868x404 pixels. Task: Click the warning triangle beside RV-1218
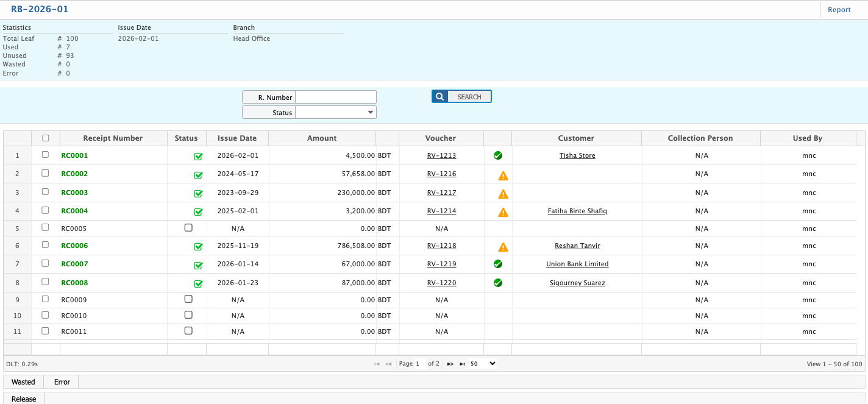coord(503,247)
